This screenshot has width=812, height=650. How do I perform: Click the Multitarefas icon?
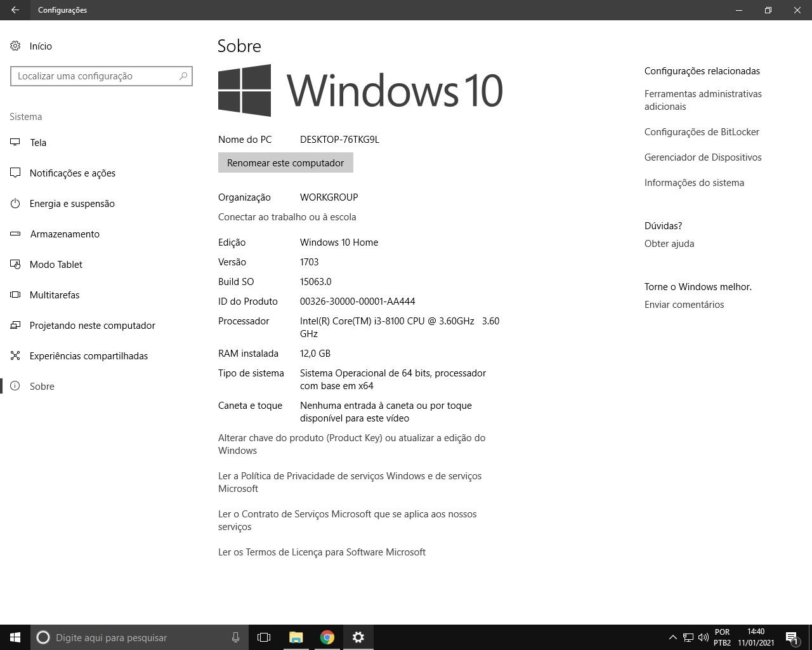tap(15, 295)
